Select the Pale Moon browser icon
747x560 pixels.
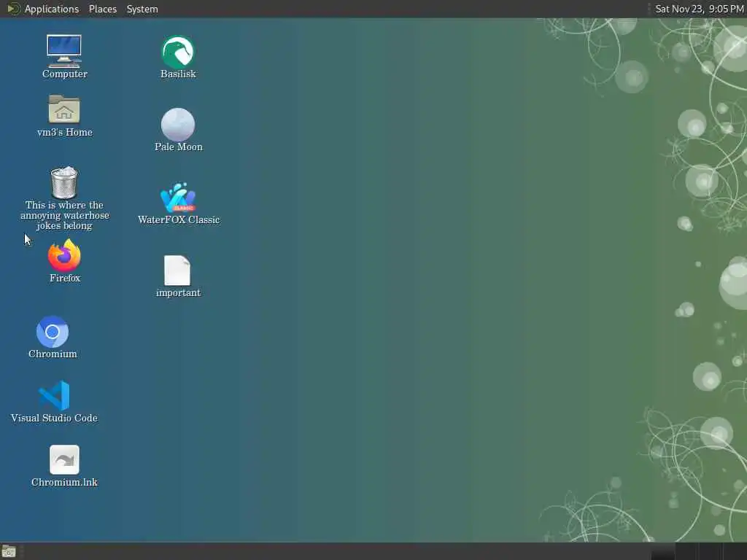pos(178,124)
